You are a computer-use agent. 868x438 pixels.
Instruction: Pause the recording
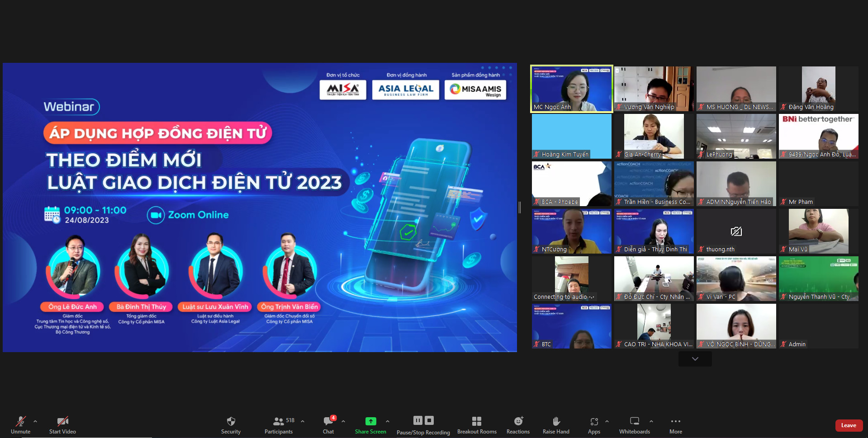(x=418, y=420)
